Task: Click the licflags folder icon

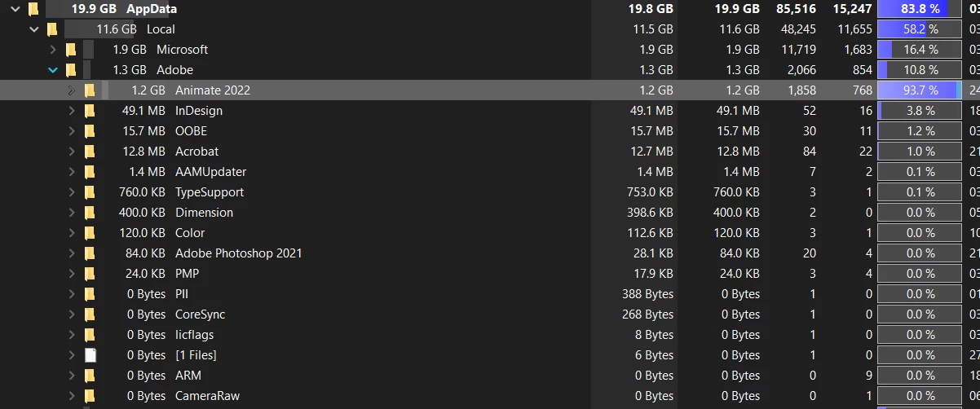Action: point(90,335)
